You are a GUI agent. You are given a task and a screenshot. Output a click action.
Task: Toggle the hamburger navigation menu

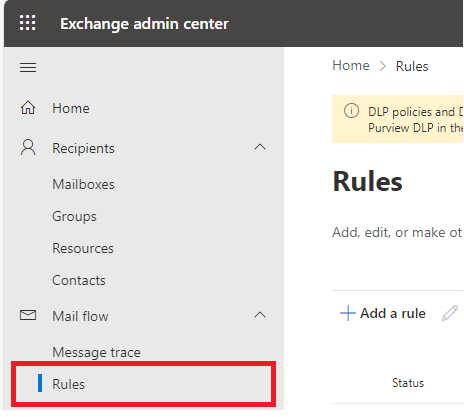click(28, 68)
